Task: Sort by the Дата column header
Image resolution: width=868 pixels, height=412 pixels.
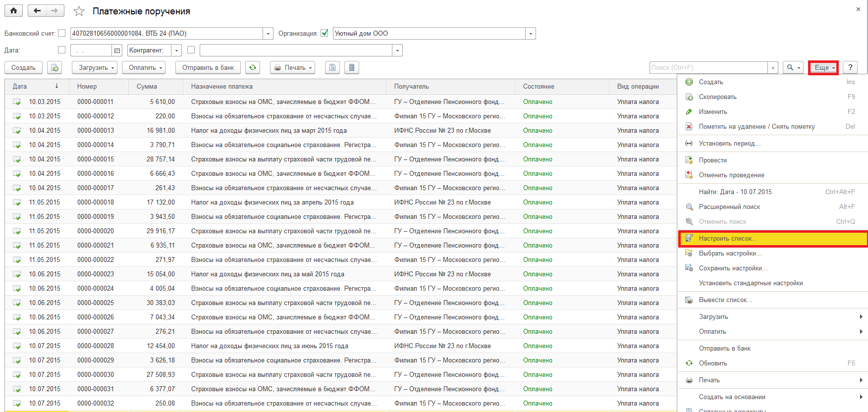Action: 37,86
